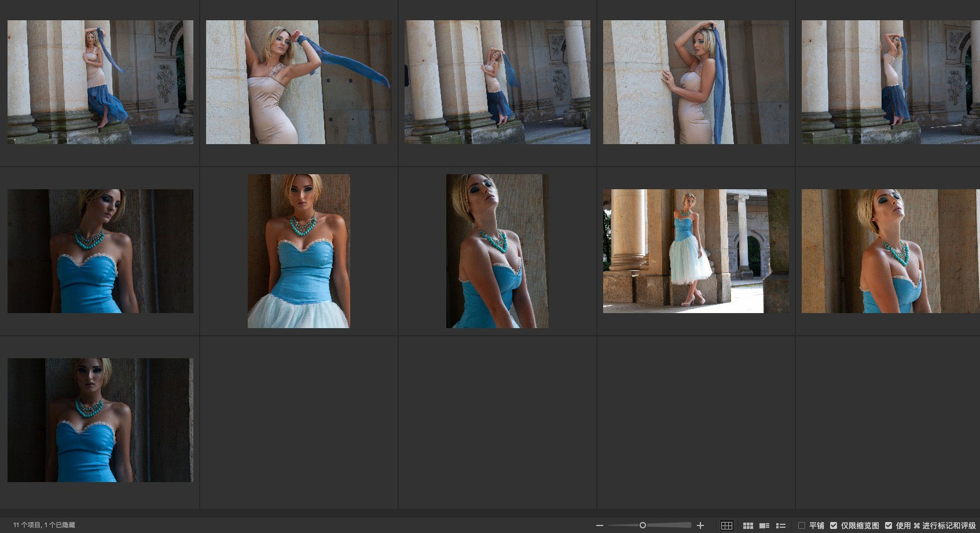The width and height of the screenshot is (980, 533).
Task: Click the minus icon to shrink thumbnails
Action: [600, 525]
